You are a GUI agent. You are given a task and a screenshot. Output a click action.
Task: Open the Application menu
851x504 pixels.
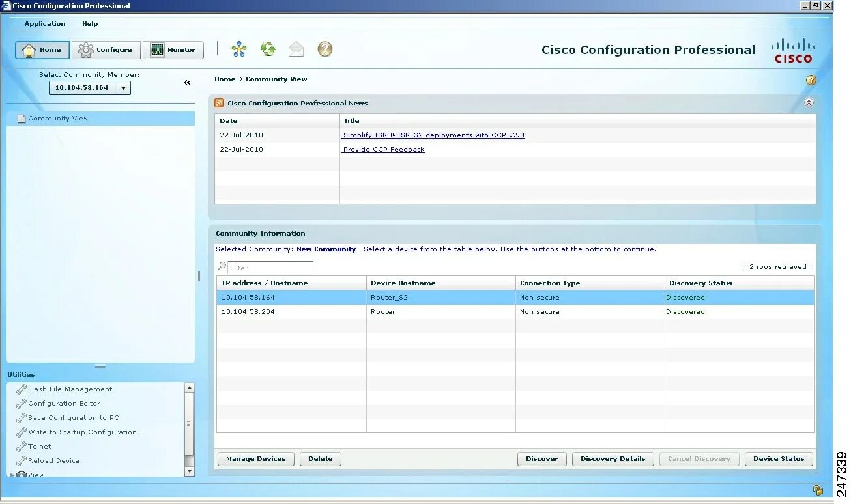[45, 24]
